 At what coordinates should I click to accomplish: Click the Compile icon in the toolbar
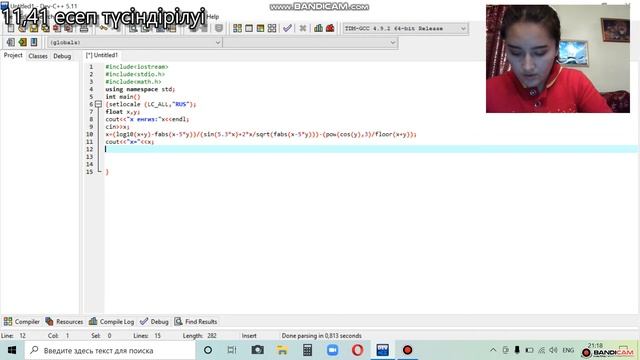click(237, 28)
